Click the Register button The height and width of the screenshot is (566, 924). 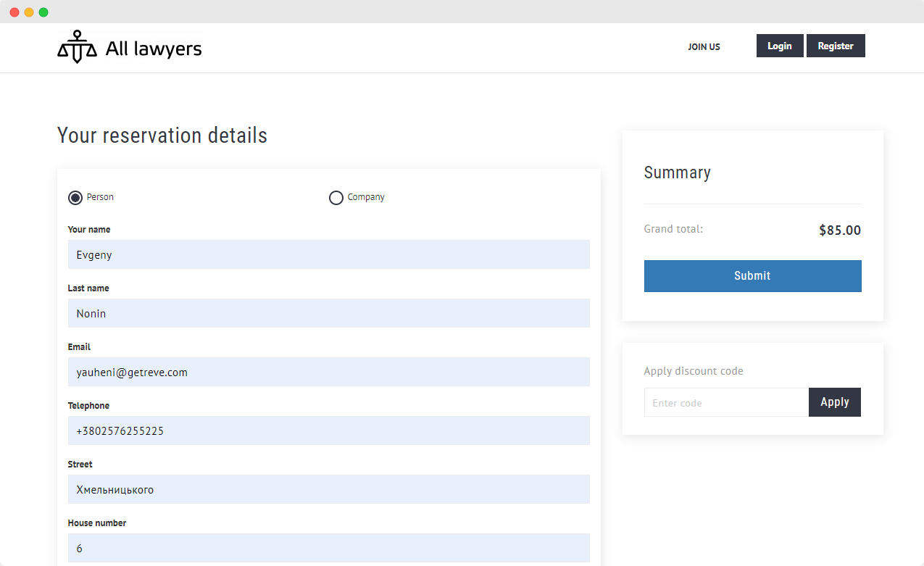pos(836,46)
